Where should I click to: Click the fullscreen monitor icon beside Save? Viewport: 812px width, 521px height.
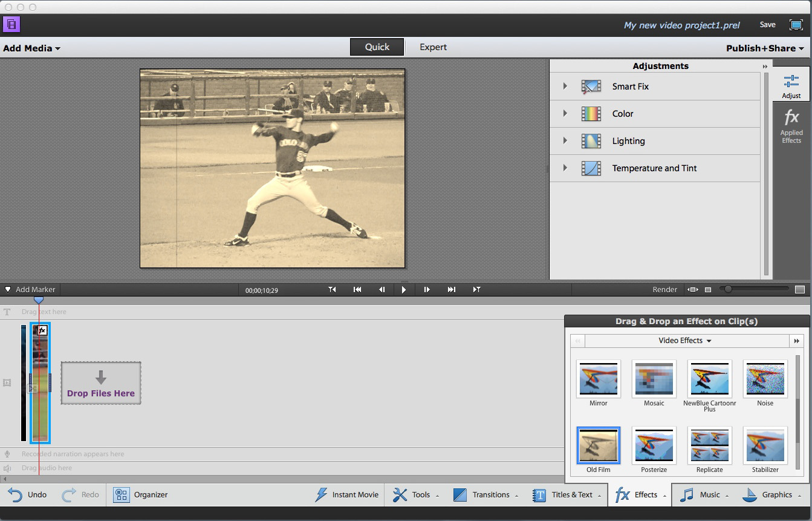[796, 25]
